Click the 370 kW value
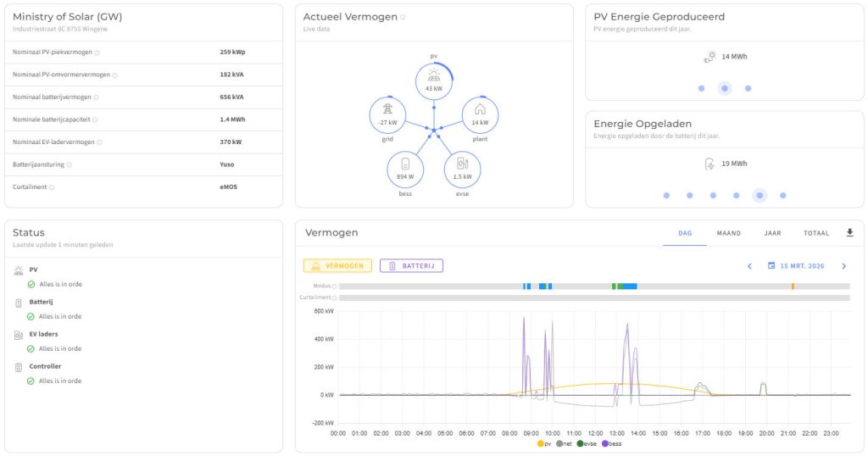This screenshot has width=868, height=456. 231,142
